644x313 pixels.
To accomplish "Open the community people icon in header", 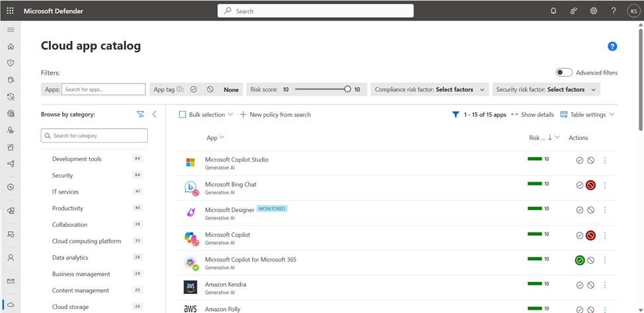I will pos(574,11).
